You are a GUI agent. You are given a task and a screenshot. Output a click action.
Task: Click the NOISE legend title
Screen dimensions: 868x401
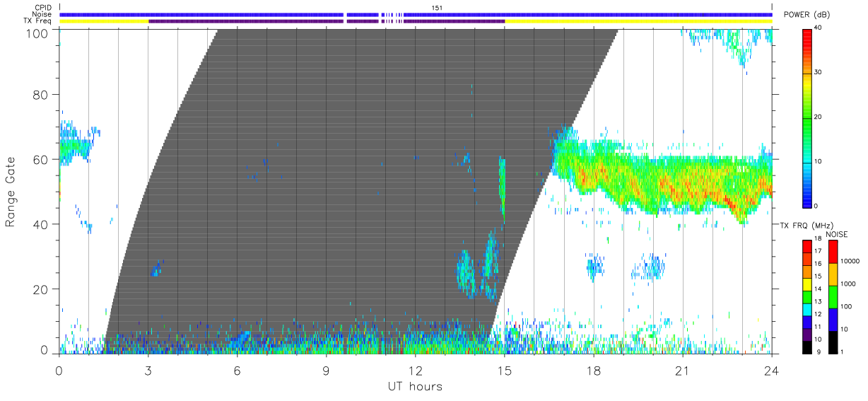837,234
